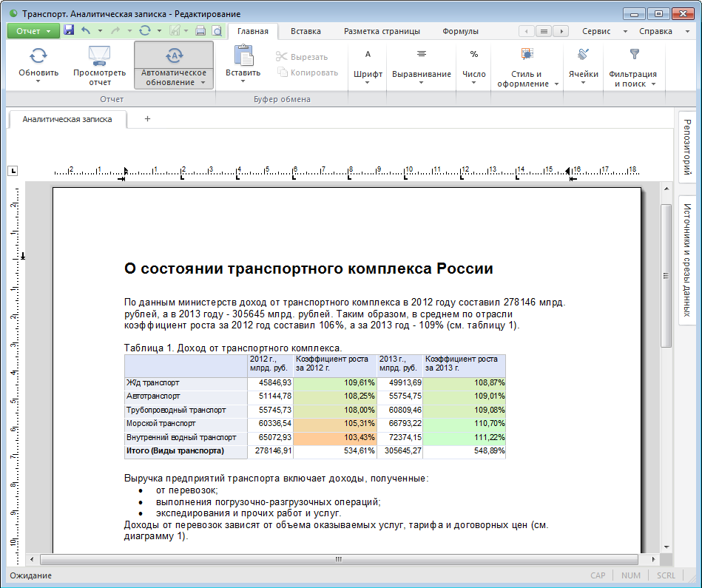This screenshot has height=588, width=702.
Task: Click the Просмотреть отчет projector icon
Action: [x=99, y=56]
